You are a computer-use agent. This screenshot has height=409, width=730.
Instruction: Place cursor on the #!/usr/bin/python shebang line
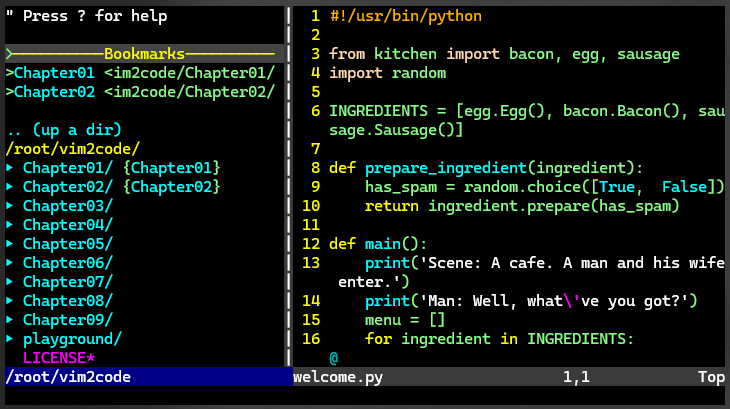406,16
